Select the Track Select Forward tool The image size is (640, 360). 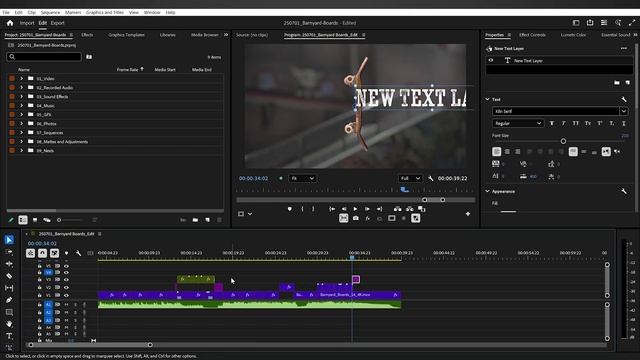click(9, 252)
